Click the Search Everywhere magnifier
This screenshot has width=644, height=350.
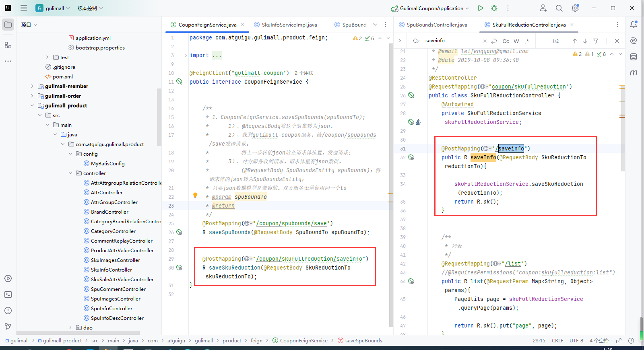click(559, 8)
